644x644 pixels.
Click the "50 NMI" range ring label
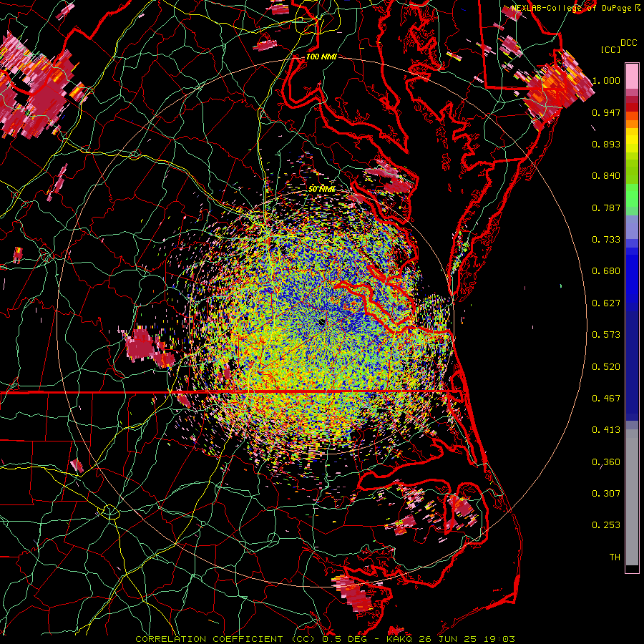coord(322,189)
